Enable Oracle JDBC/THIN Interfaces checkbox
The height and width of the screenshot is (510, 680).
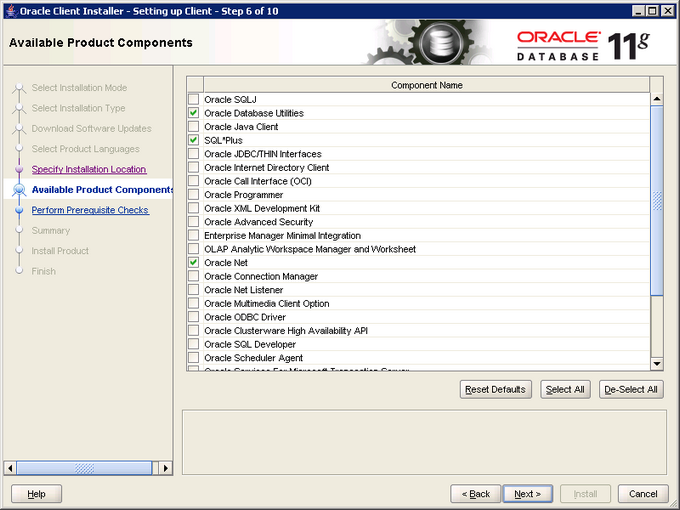(x=193, y=154)
